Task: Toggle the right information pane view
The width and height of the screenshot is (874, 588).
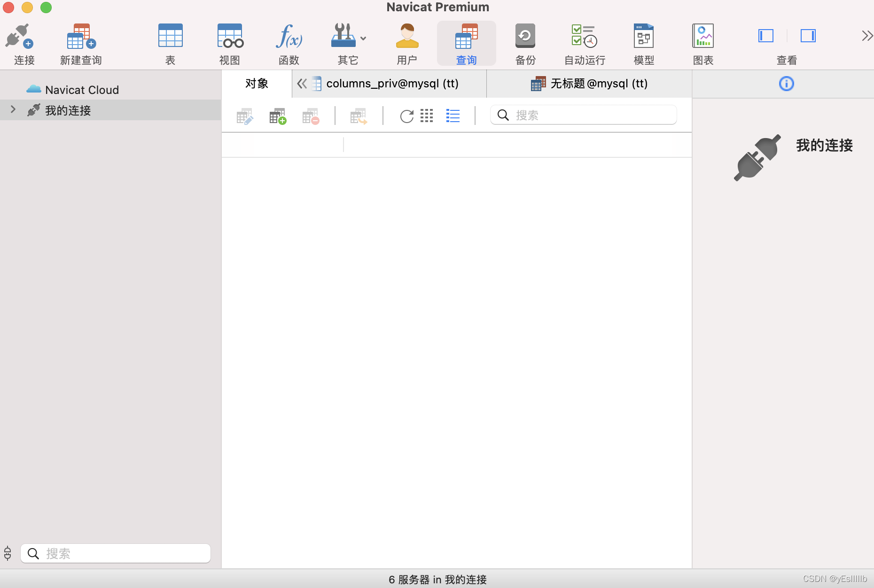Action: [808, 36]
